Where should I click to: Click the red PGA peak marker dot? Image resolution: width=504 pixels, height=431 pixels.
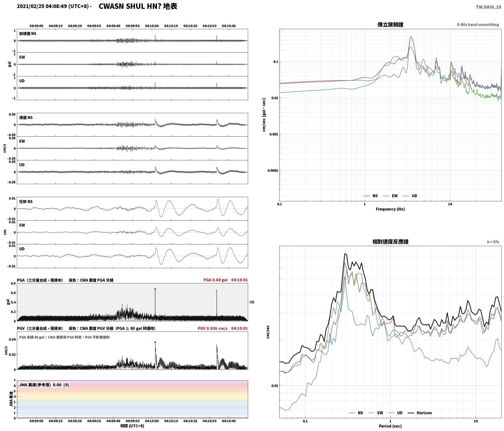pyautogui.click(x=155, y=289)
